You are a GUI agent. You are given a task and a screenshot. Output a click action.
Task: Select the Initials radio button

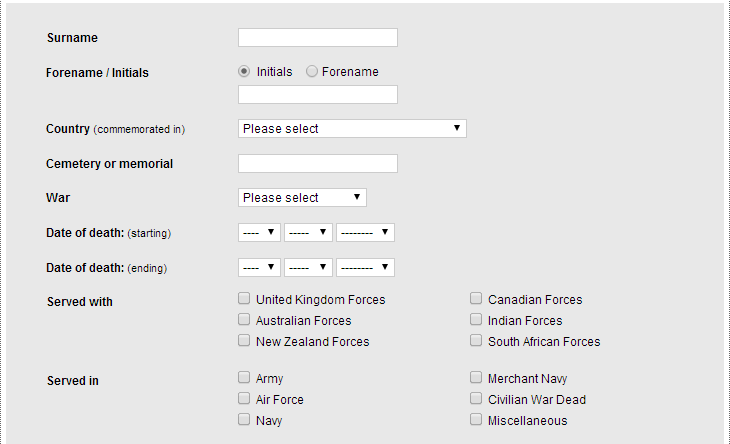(x=244, y=71)
